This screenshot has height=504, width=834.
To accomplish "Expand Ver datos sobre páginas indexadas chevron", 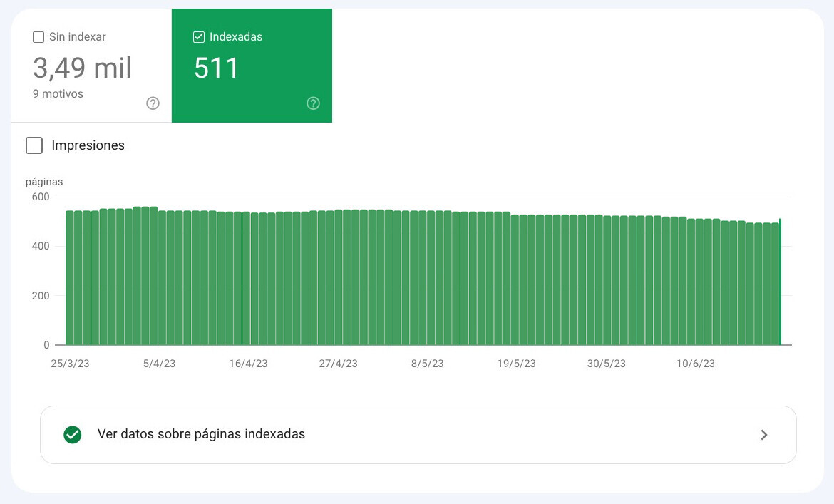I will coord(764,435).
